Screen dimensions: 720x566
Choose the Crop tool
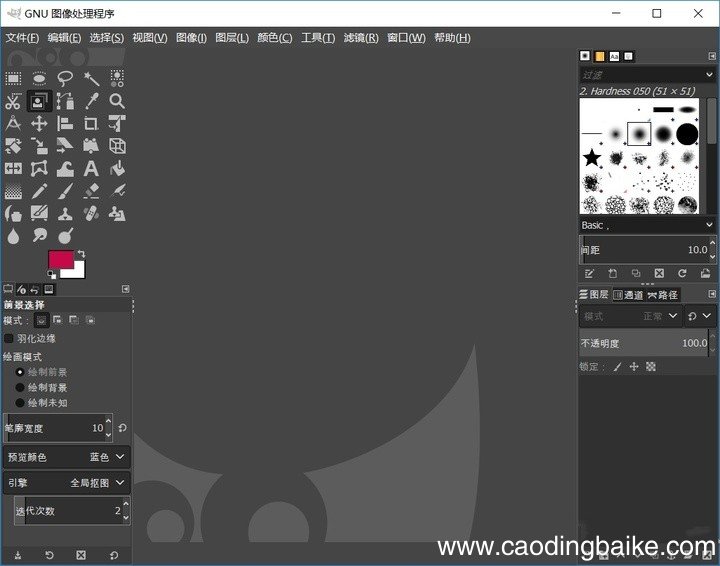click(x=91, y=123)
